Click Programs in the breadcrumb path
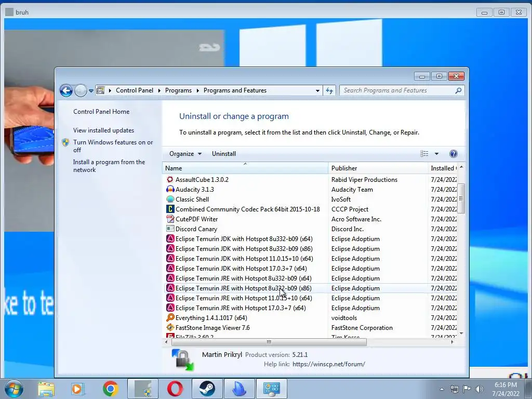Image resolution: width=532 pixels, height=399 pixels. coord(178,90)
